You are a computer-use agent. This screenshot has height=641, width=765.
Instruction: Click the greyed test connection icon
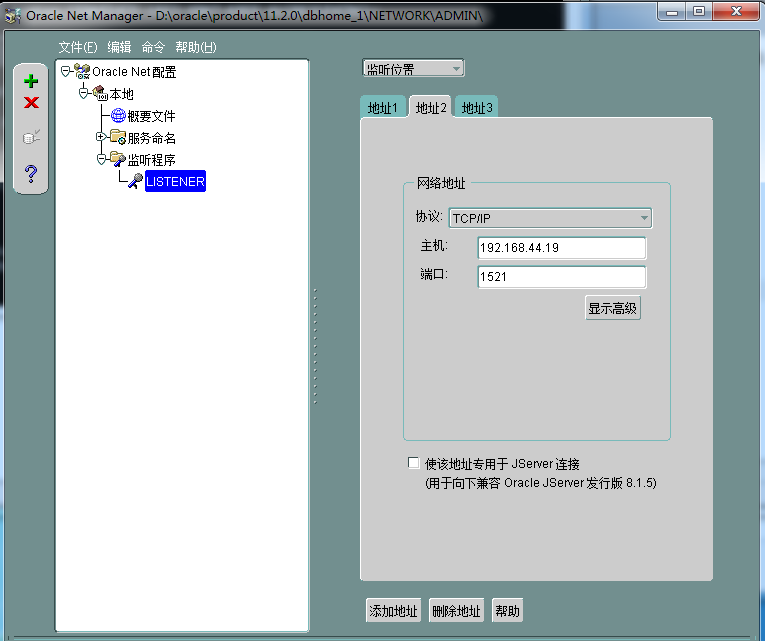31,137
